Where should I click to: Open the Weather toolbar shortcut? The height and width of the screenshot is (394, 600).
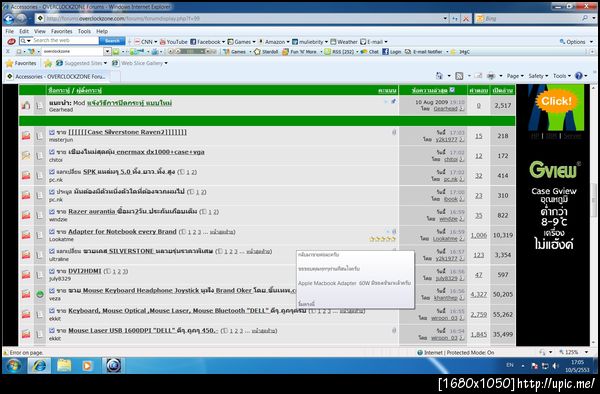(344, 42)
